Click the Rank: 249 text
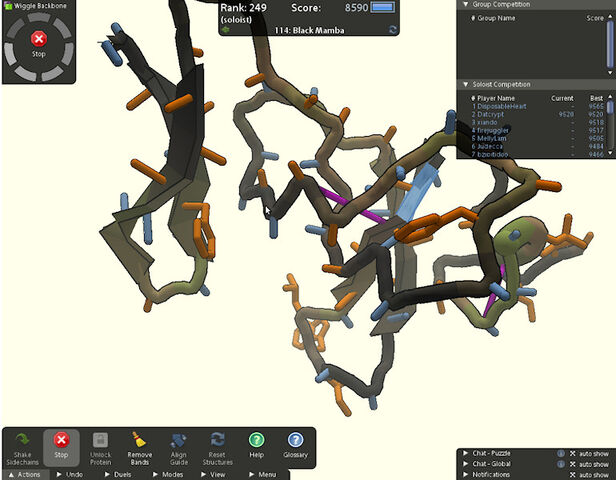 tap(243, 8)
